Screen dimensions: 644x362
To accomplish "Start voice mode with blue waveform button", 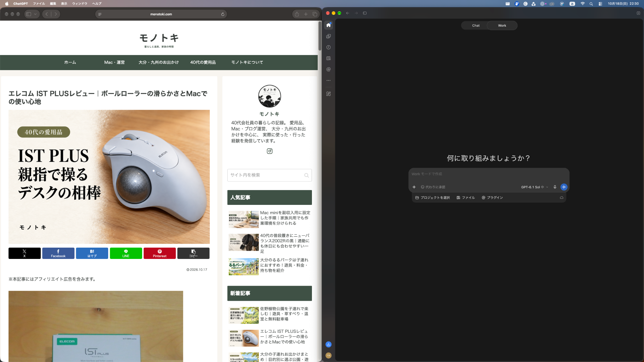I will pos(564,187).
